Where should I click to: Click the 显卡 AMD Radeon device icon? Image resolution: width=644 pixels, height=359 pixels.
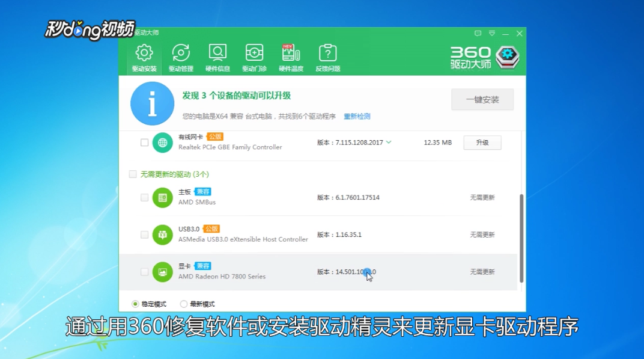pos(163,272)
